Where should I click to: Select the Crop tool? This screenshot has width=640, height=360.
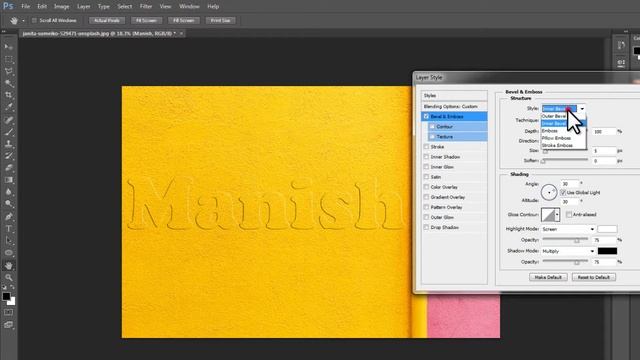coord(9,95)
